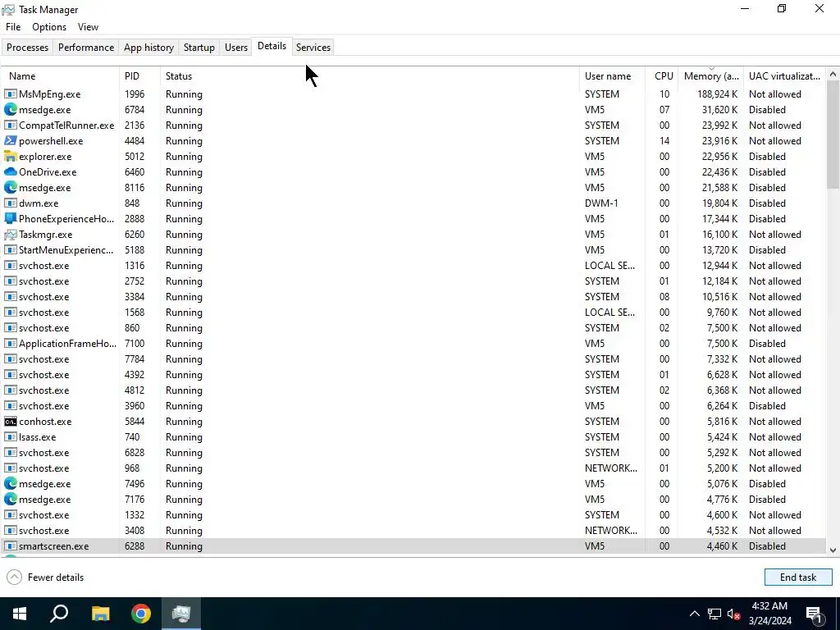The image size is (840, 630).
Task: Click the End task button
Action: [797, 577]
